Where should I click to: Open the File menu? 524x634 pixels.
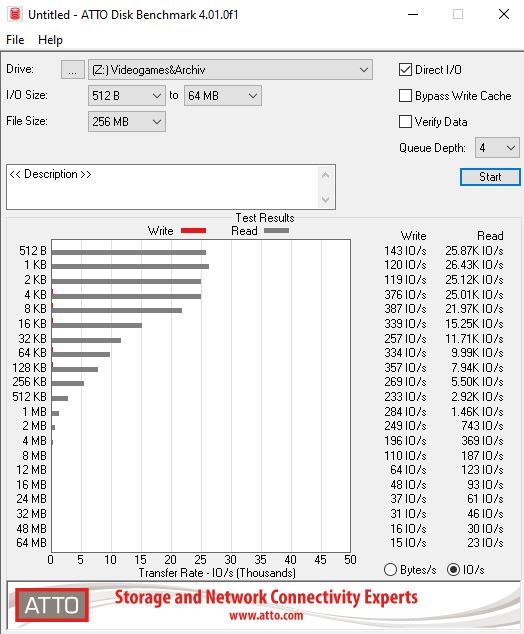point(15,40)
